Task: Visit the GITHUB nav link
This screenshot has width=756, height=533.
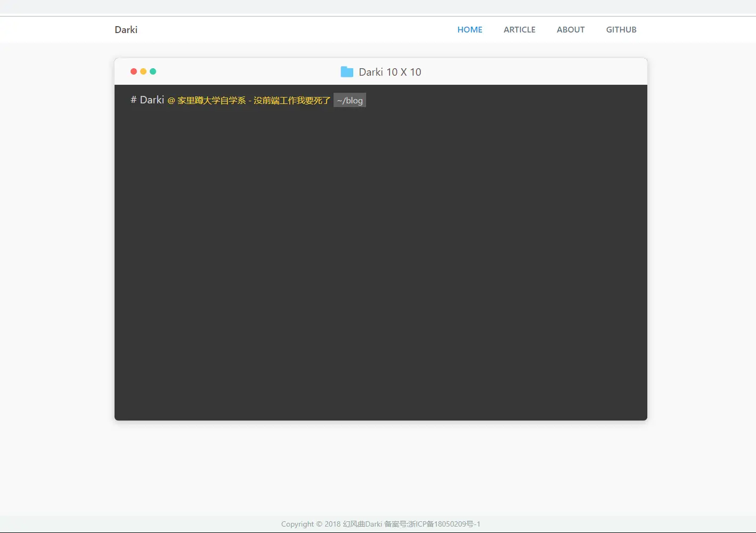Action: click(621, 30)
